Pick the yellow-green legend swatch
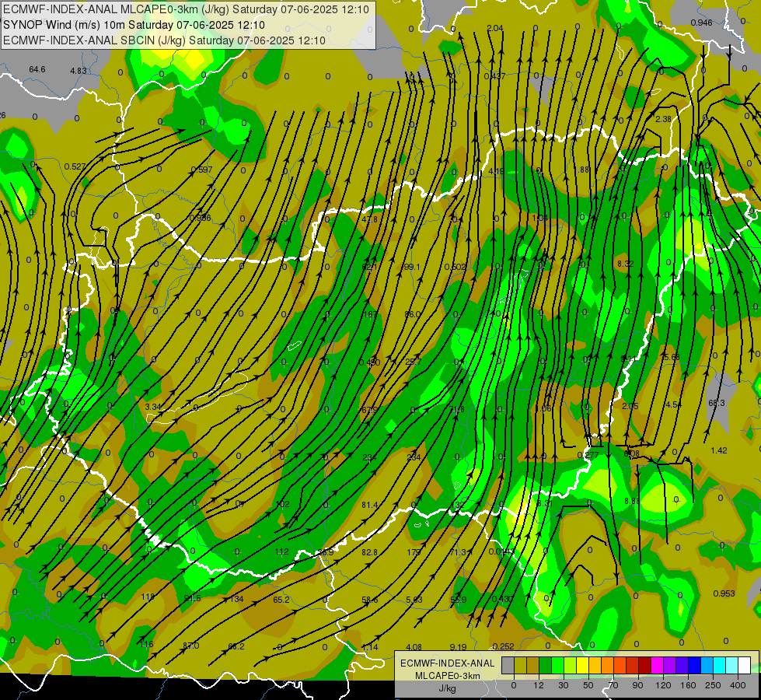 click(x=571, y=665)
